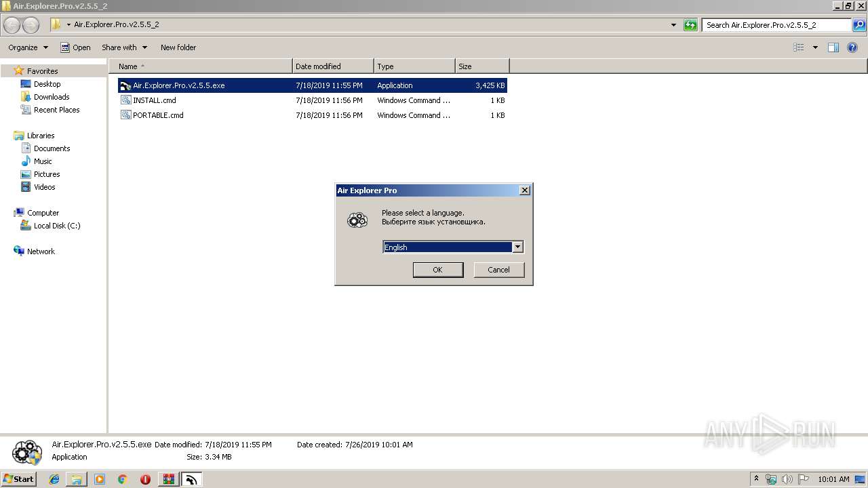Open Favorites in navigation pane
This screenshot has width=868, height=488.
point(42,71)
